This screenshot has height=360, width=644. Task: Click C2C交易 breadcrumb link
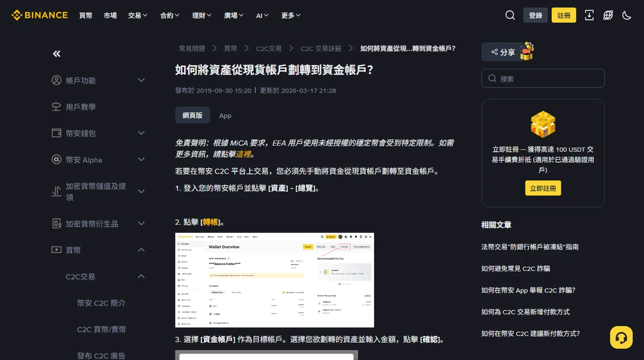[x=269, y=48]
